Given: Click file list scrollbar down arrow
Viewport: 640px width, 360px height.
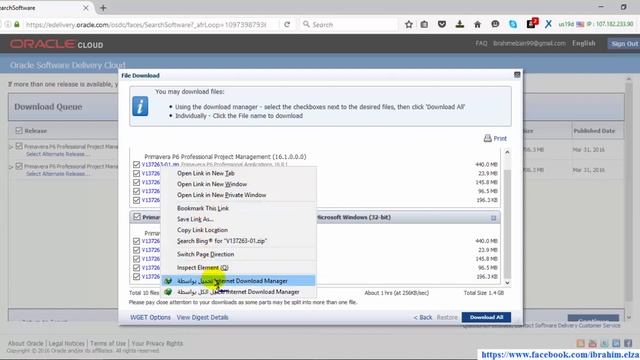Looking at the screenshot, I should (507, 282).
